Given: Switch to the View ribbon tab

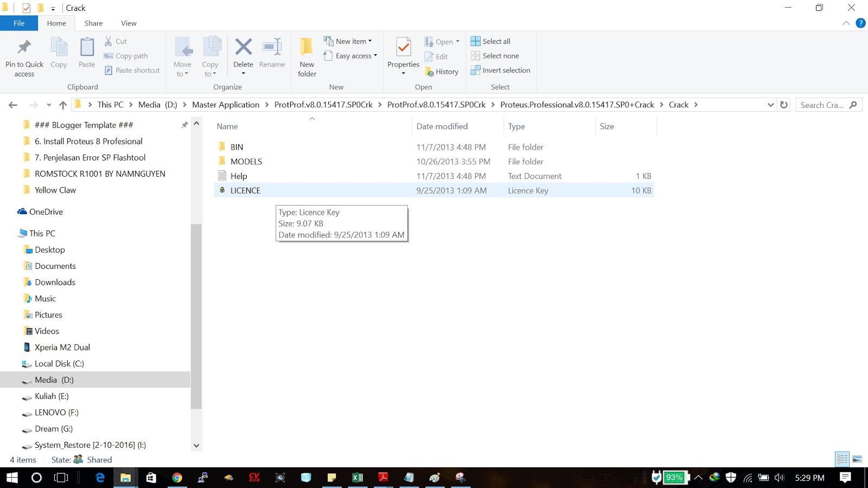Looking at the screenshot, I should [x=129, y=23].
